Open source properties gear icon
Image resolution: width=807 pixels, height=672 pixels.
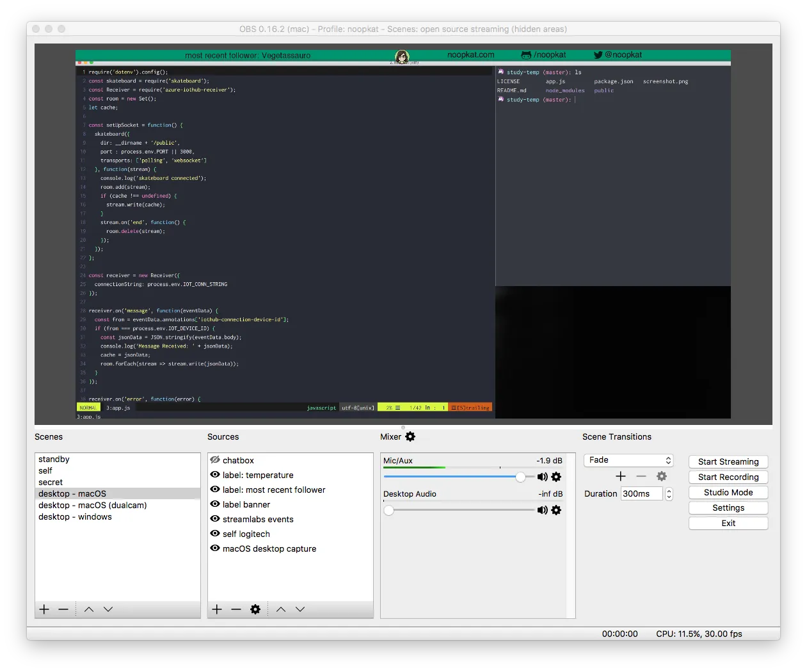pos(255,609)
